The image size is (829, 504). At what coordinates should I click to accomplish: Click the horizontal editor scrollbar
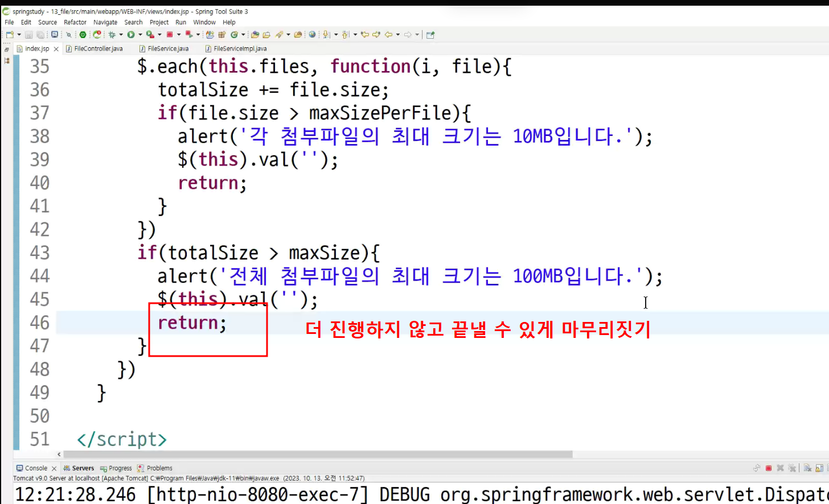pos(318,455)
